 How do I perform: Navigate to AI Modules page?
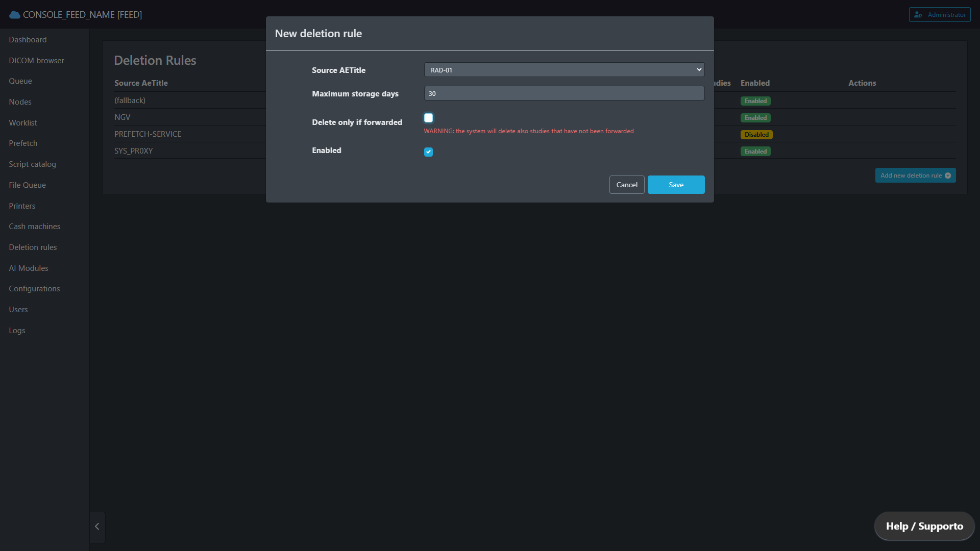pyautogui.click(x=29, y=268)
